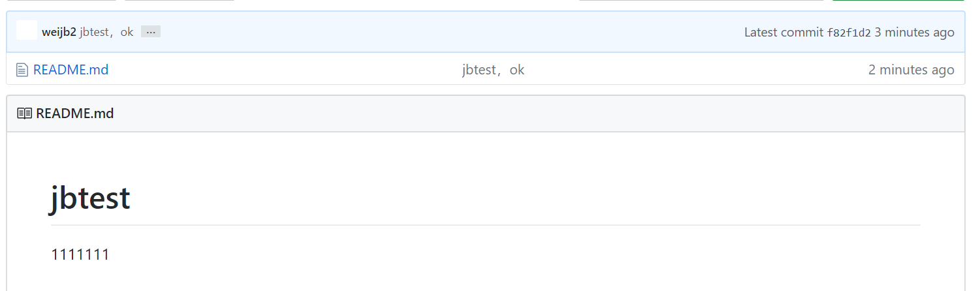Click the book icon in README header
Viewport: 980px width, 291px height.
pos(24,114)
